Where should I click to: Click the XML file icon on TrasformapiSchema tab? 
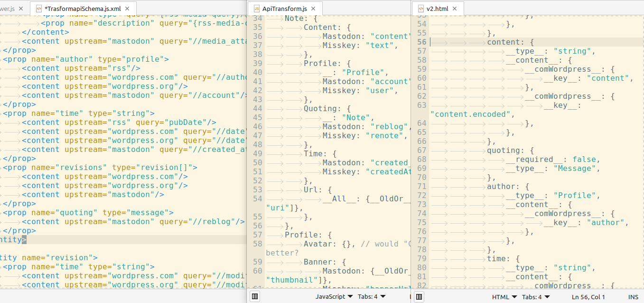(x=38, y=9)
